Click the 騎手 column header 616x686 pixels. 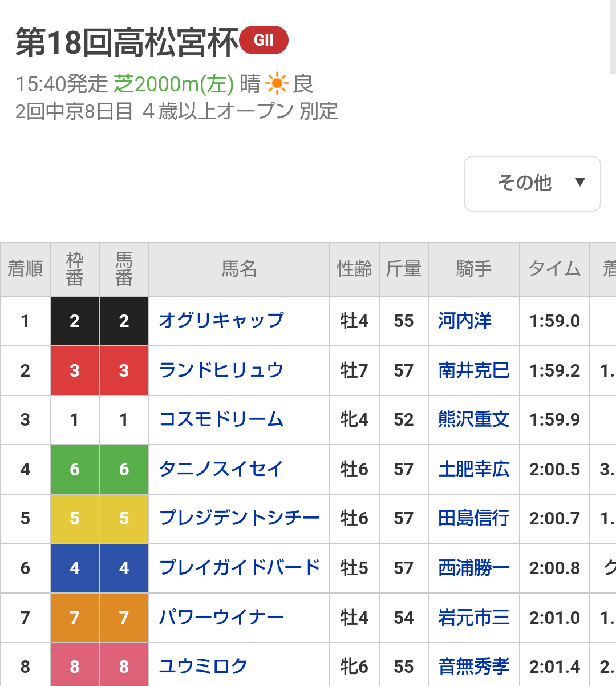point(473,269)
